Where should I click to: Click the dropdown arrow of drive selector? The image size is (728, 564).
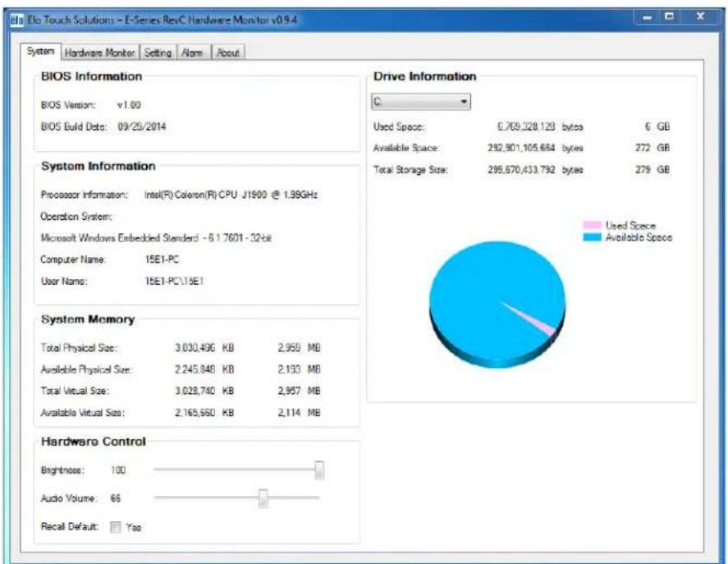pyautogui.click(x=464, y=102)
